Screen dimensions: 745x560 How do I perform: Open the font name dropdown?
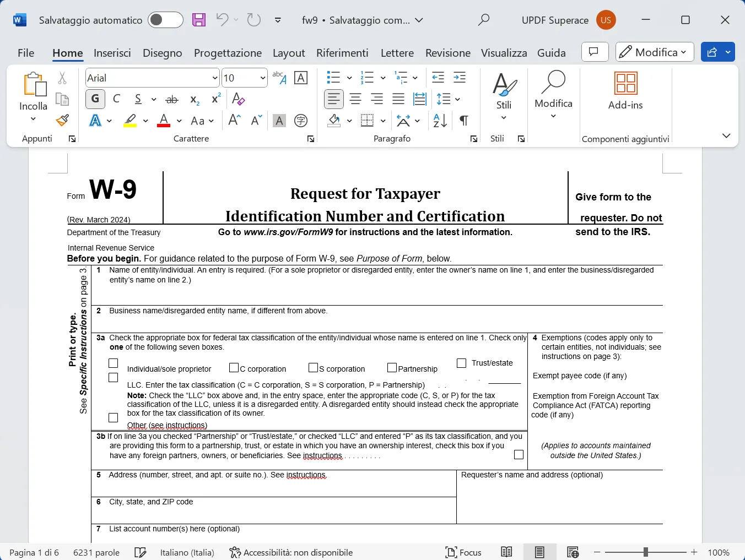tap(215, 78)
